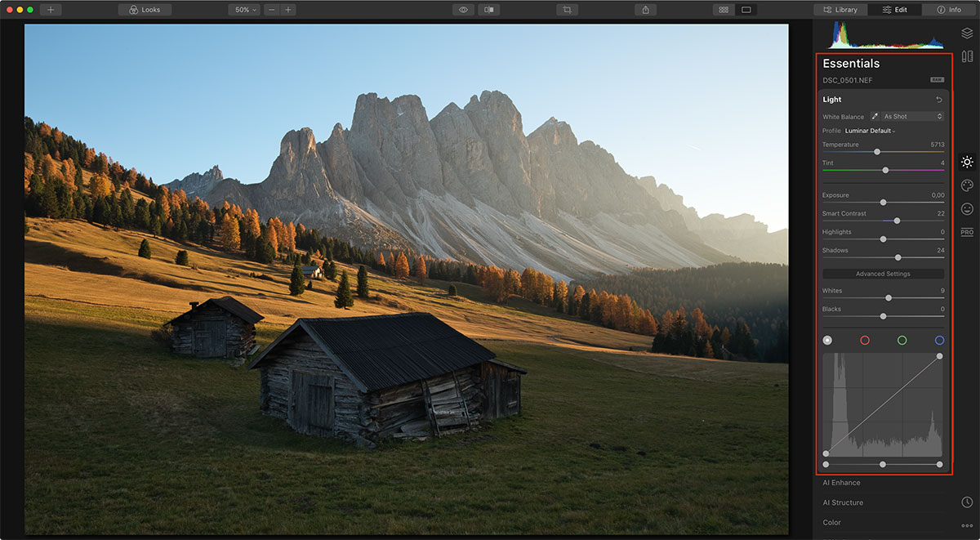Reset the Light panel adjustments
The image size is (980, 540).
point(938,100)
